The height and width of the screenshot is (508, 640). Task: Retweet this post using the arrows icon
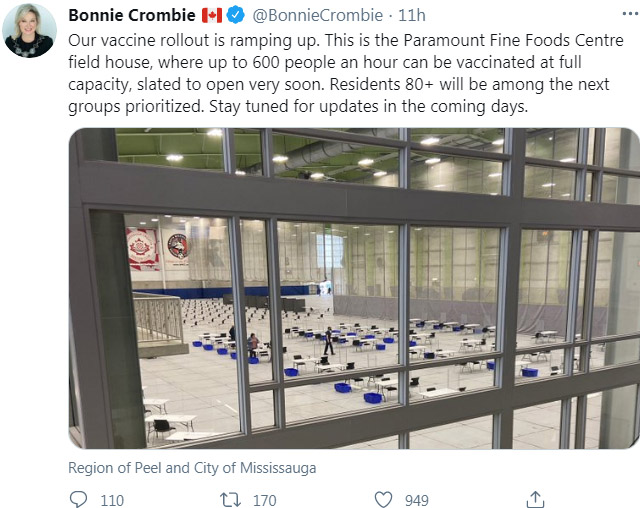click(x=229, y=499)
